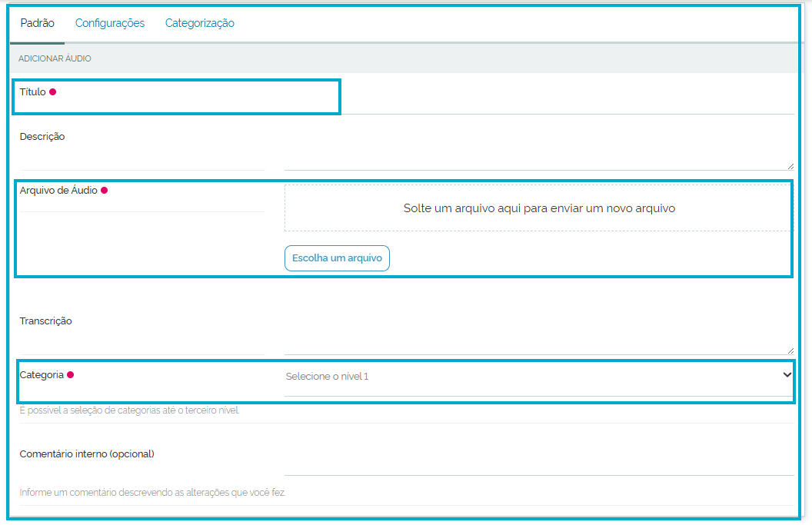Switch to the Configurações tab
The image size is (812, 525).
(x=109, y=23)
